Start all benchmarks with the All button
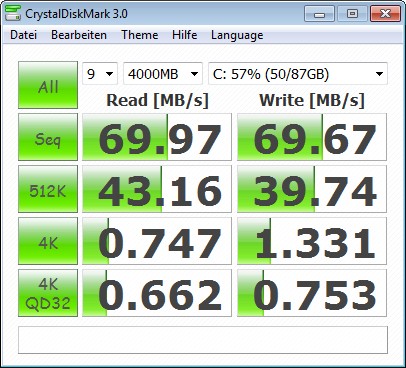This screenshot has width=406, height=368. pyautogui.click(x=48, y=85)
